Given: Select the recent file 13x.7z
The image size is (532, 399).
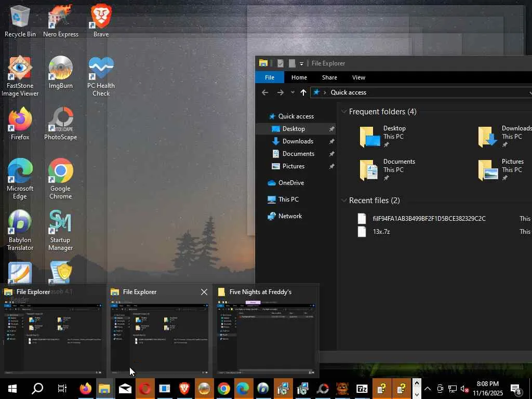Looking at the screenshot, I should (x=381, y=232).
